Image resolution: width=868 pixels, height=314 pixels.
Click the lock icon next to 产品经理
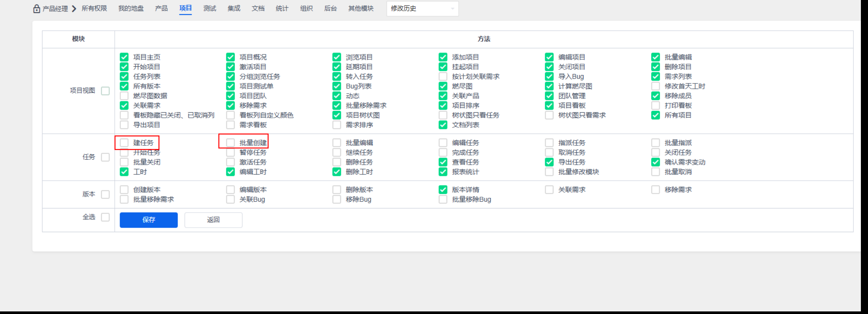click(x=37, y=9)
